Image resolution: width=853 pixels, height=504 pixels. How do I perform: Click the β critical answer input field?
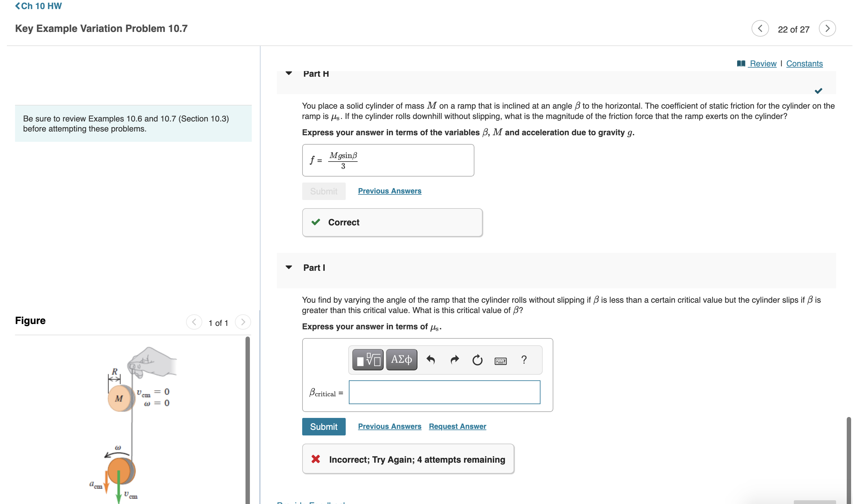(x=444, y=392)
